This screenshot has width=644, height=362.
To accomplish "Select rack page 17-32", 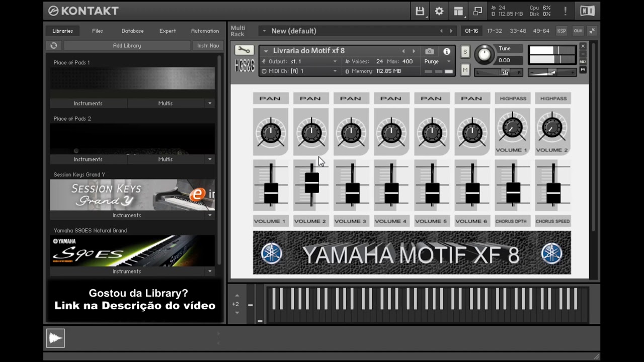I will 495,31.
